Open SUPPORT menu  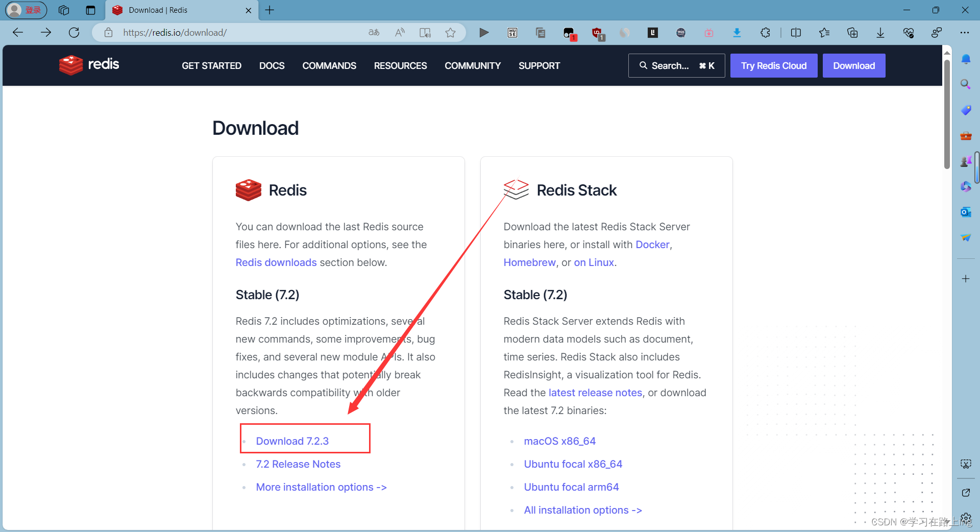(539, 66)
